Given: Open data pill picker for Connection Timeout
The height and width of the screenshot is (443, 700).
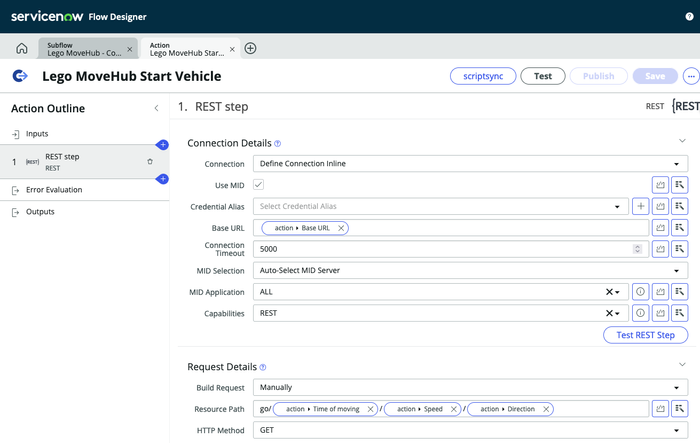Looking at the screenshot, I should (679, 249).
